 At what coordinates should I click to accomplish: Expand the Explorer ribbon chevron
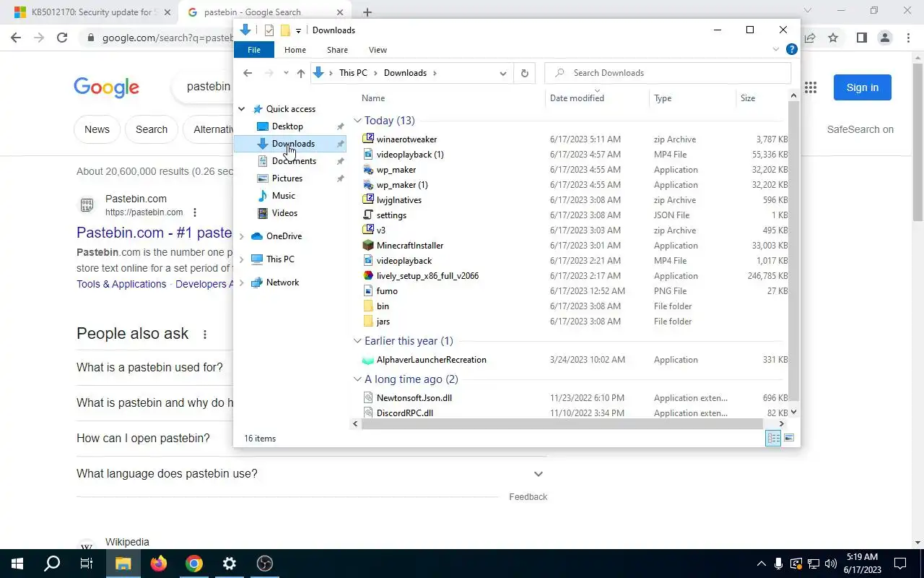(776, 50)
